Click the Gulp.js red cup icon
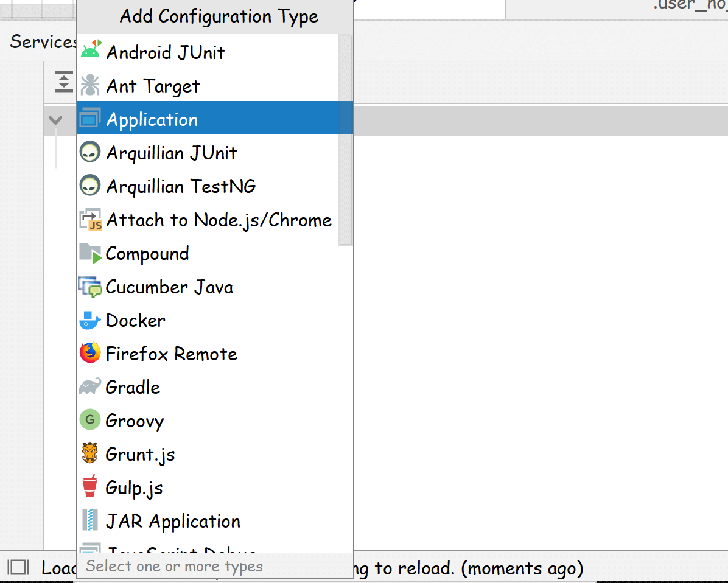The width and height of the screenshot is (728, 583). (x=90, y=487)
